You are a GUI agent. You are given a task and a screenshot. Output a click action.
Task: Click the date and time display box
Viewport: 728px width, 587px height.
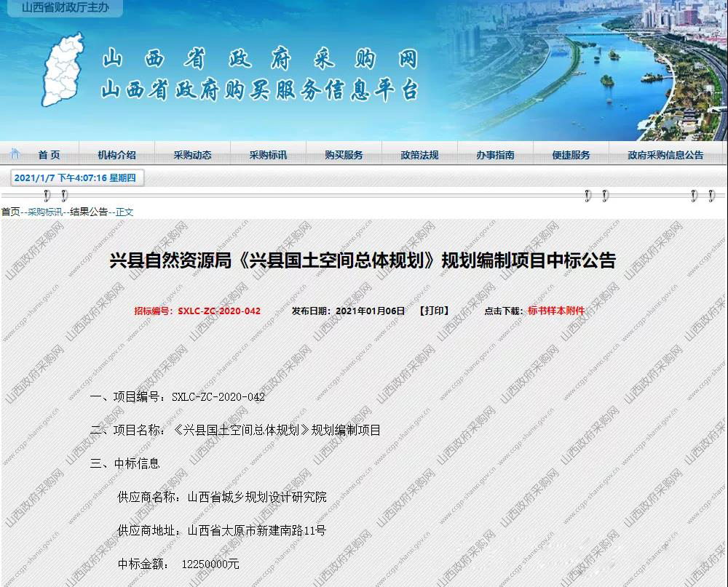[x=77, y=178]
